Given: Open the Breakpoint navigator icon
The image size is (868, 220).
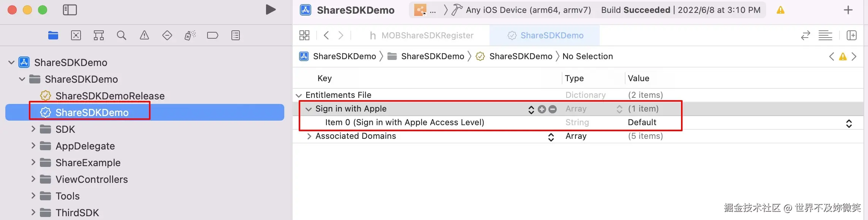Looking at the screenshot, I should point(212,36).
